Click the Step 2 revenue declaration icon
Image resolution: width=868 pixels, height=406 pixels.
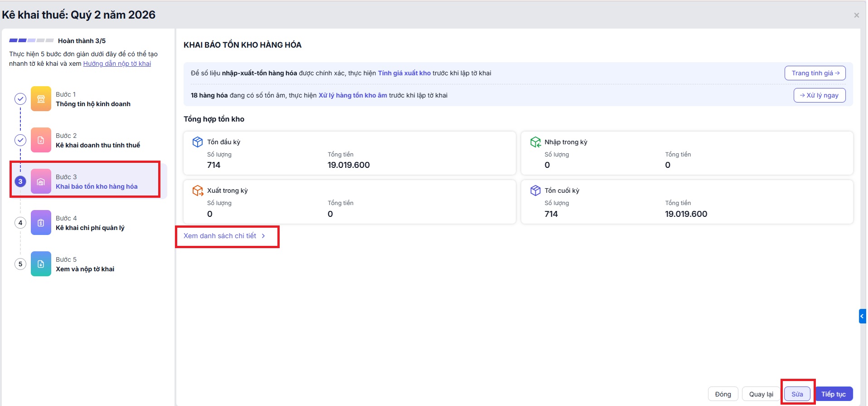(41, 140)
